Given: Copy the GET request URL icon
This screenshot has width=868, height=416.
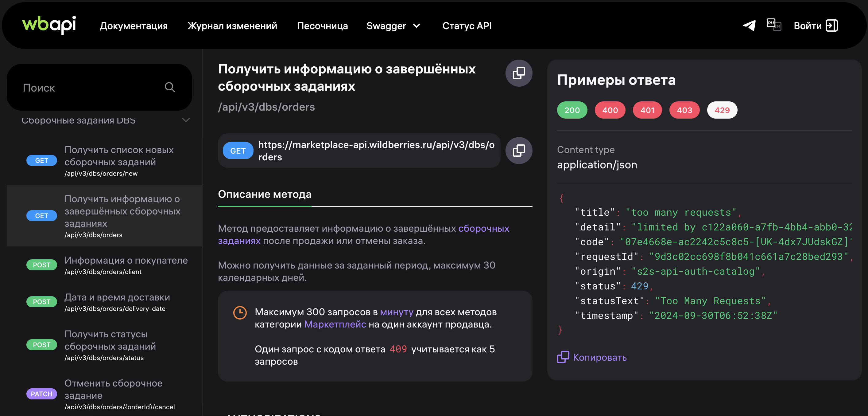Looking at the screenshot, I should 519,151.
